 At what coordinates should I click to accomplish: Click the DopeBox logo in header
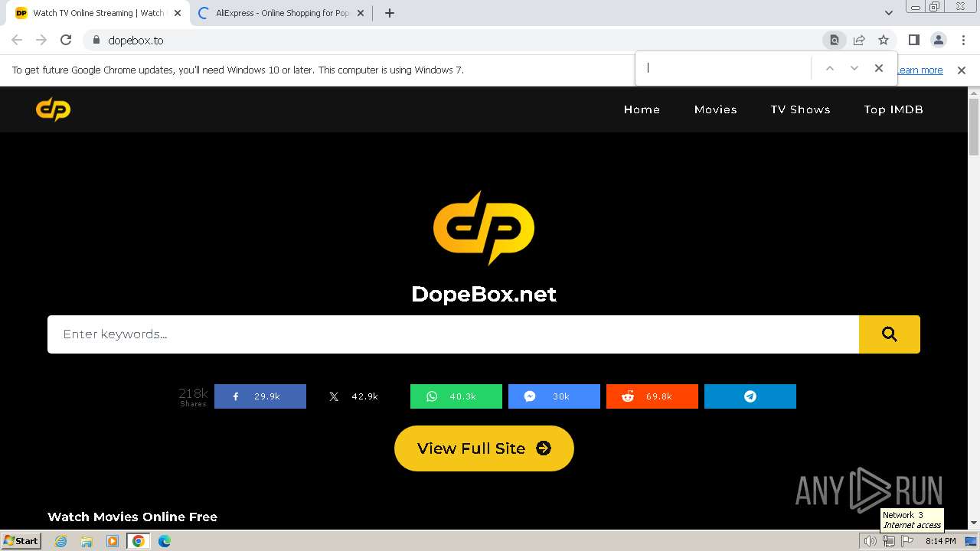tap(53, 109)
